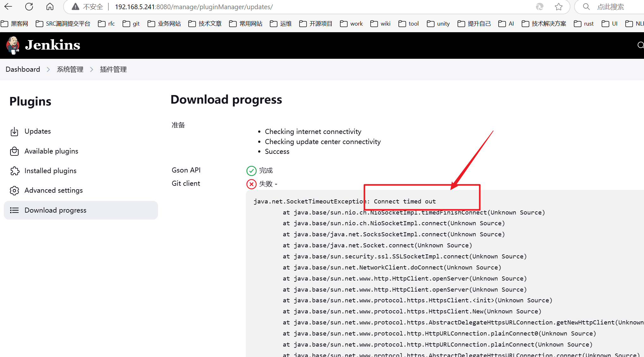644x357 pixels.
Task: Open the tool bookmark folder
Action: [409, 24]
